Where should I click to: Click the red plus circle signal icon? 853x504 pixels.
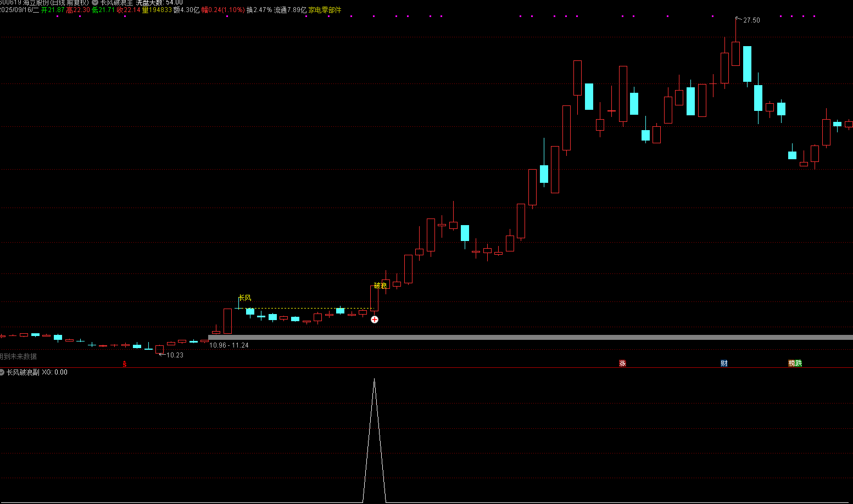(375, 320)
